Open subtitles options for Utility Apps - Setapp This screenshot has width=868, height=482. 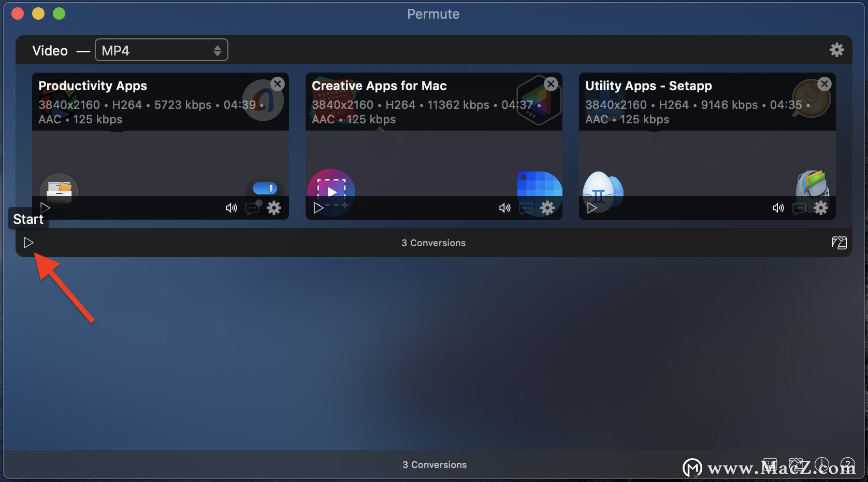pos(799,208)
